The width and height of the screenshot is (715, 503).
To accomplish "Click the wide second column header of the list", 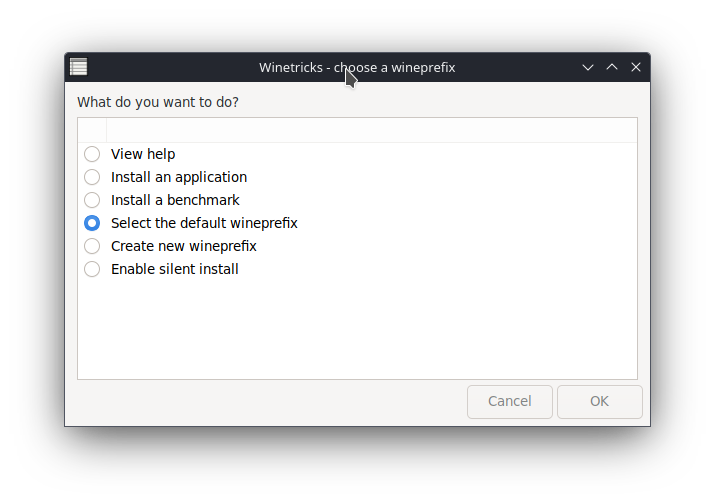I will pyautogui.click(x=370, y=130).
